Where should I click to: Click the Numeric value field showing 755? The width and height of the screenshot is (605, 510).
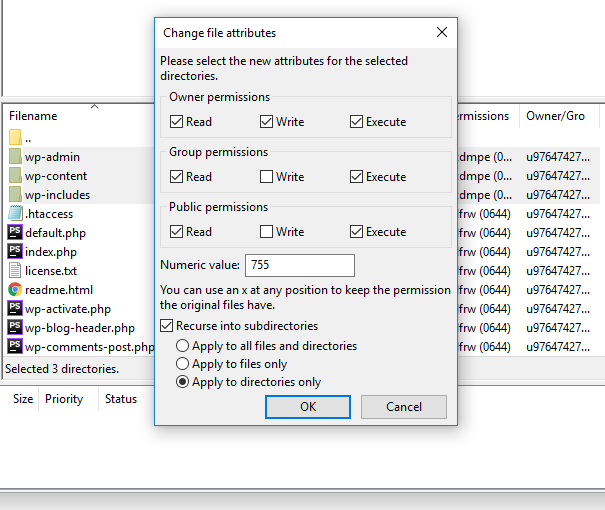pos(300,265)
